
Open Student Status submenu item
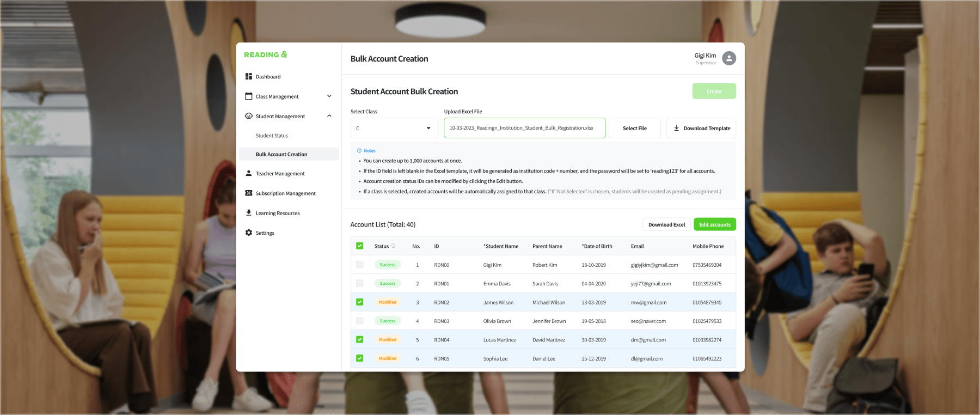272,136
